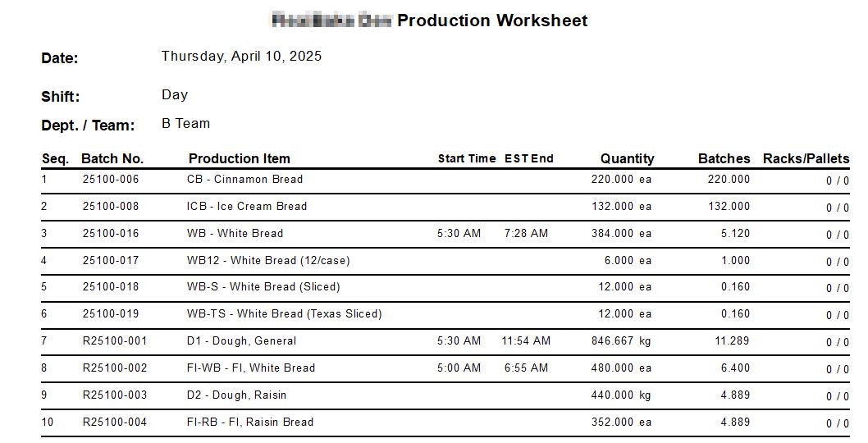Click ICB - Ice Cream Bread row item
Viewport: 868px width, 443px height.
247,207
